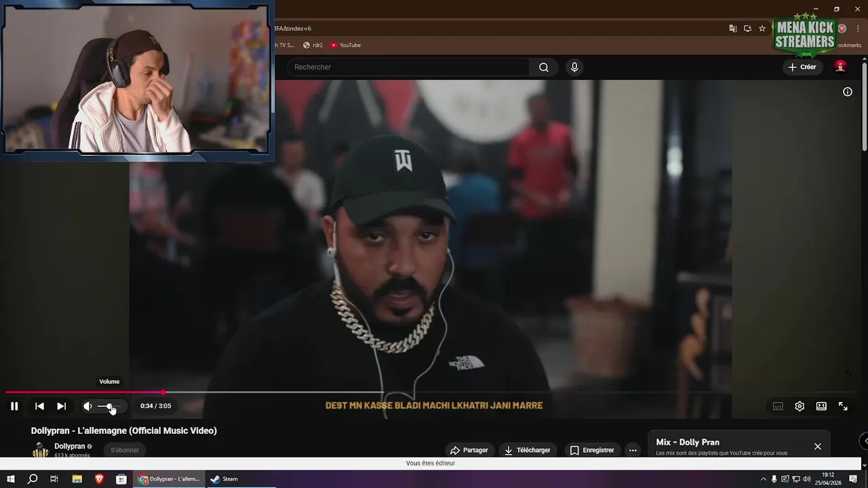Open more actions three-dot menu
868x488 pixels.
tap(633, 450)
